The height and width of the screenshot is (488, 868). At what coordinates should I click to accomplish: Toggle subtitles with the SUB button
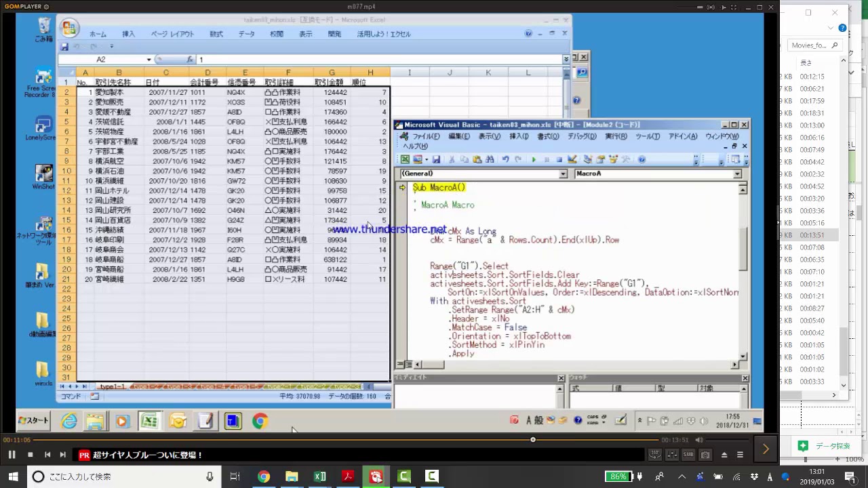[x=688, y=455]
